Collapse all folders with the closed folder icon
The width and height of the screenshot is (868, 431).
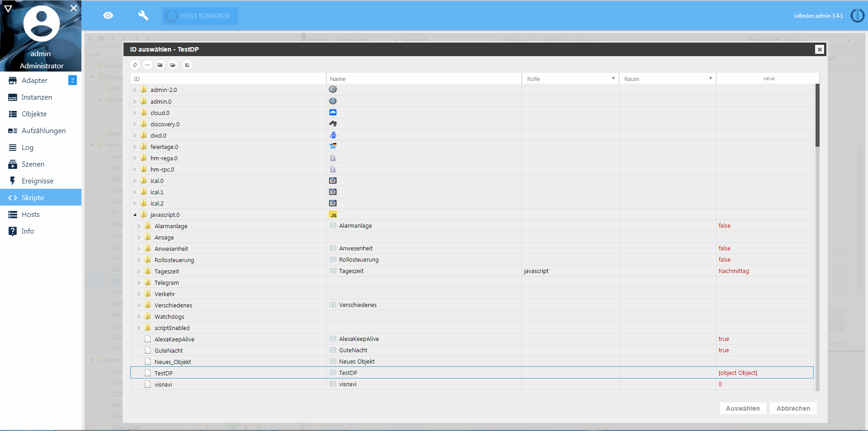click(x=160, y=65)
